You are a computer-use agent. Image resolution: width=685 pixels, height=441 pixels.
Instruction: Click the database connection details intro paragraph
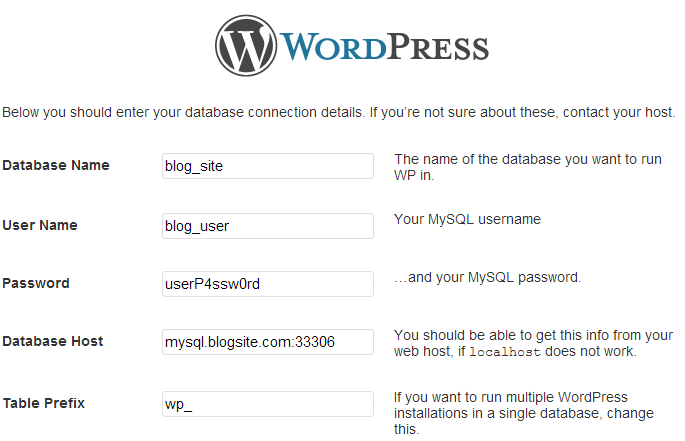point(339,112)
